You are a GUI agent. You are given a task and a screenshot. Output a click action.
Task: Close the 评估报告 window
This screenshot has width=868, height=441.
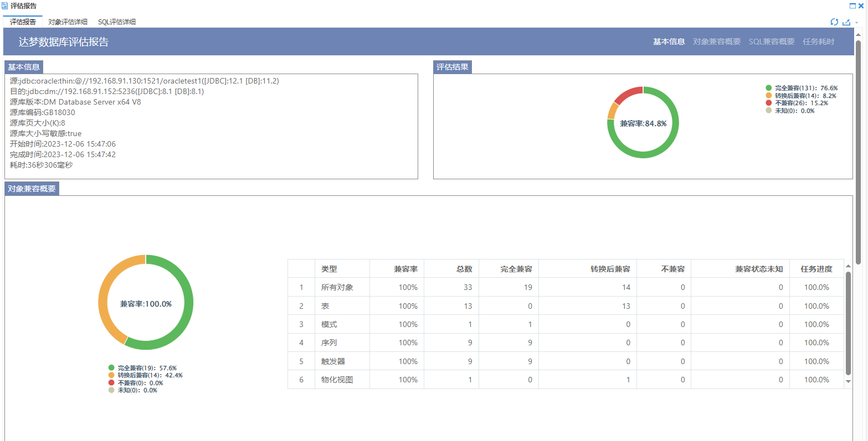pos(861,6)
